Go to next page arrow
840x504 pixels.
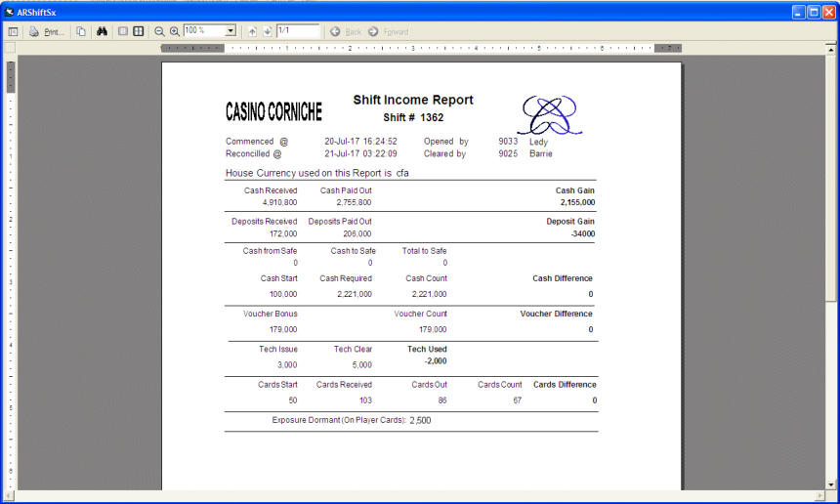click(267, 31)
